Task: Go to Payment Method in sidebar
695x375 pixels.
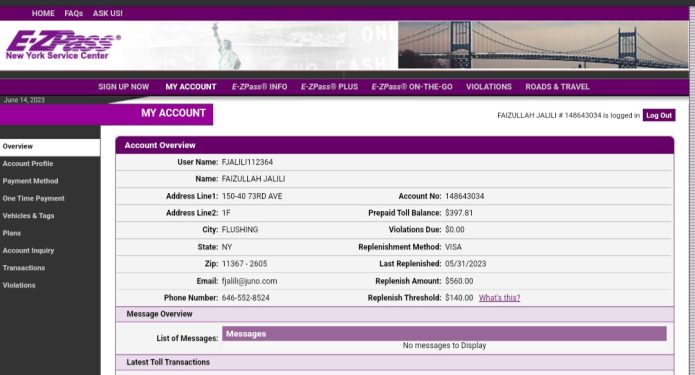Action: tap(30, 181)
